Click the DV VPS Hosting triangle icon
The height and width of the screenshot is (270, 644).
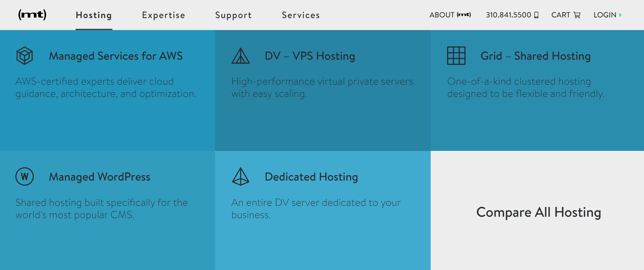tap(241, 56)
